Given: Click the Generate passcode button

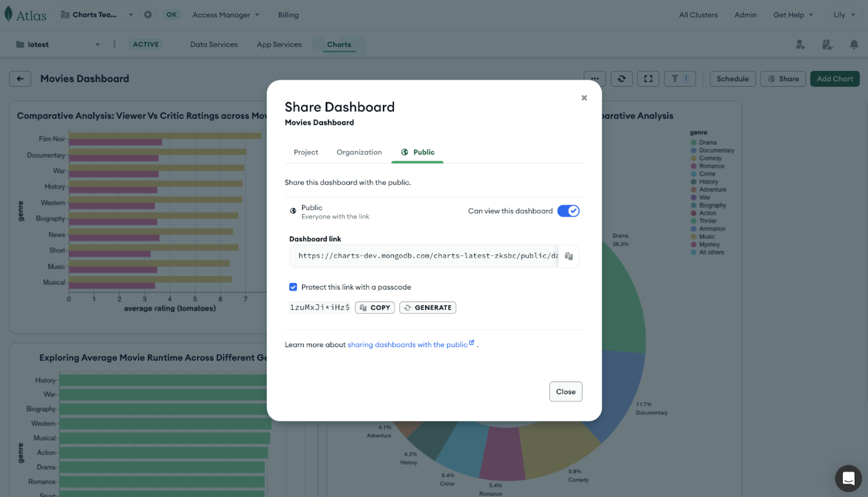Looking at the screenshot, I should coord(427,307).
